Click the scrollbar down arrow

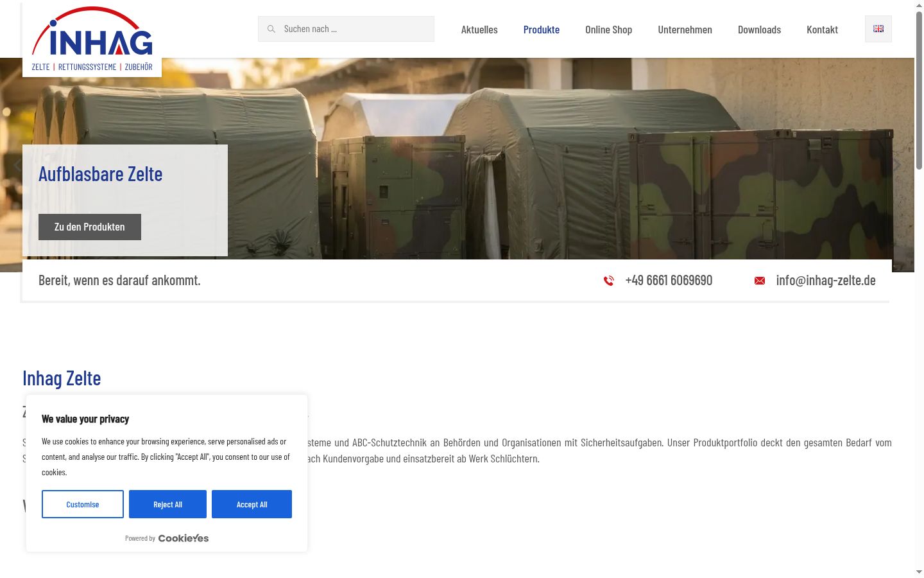click(919, 572)
